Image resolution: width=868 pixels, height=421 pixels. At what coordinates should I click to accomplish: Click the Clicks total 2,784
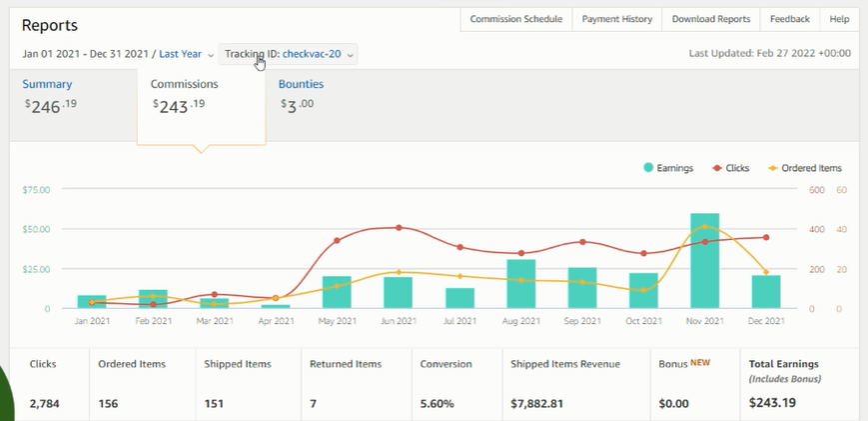coord(44,403)
